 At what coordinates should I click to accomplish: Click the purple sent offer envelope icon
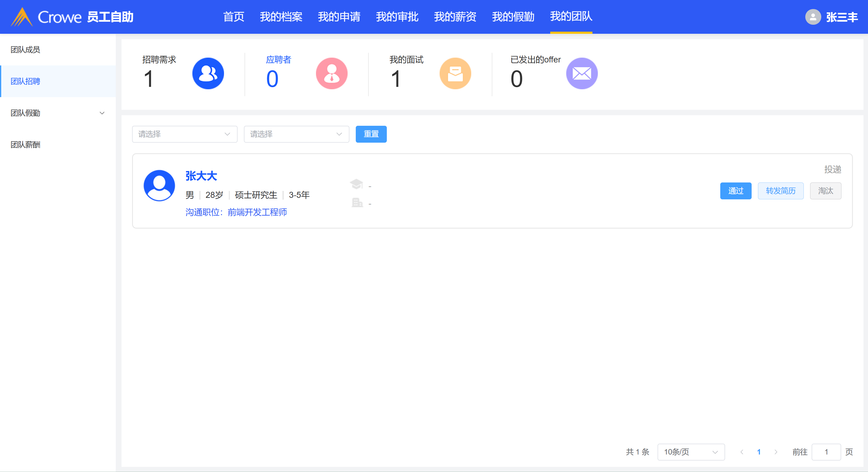582,74
